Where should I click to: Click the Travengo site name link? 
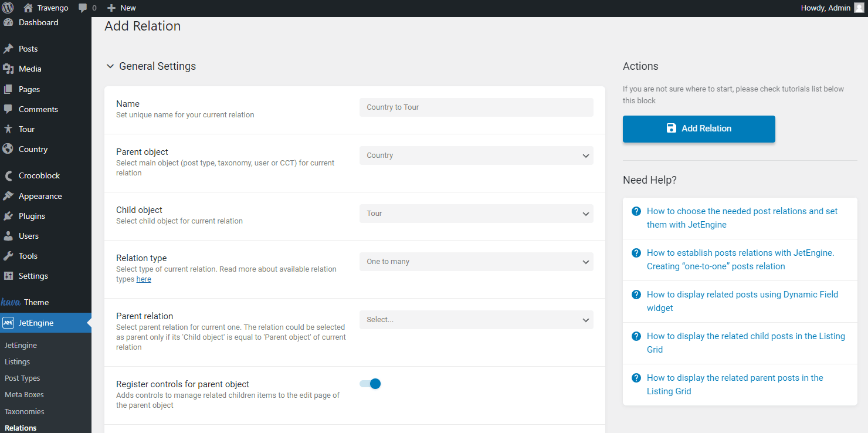(53, 8)
